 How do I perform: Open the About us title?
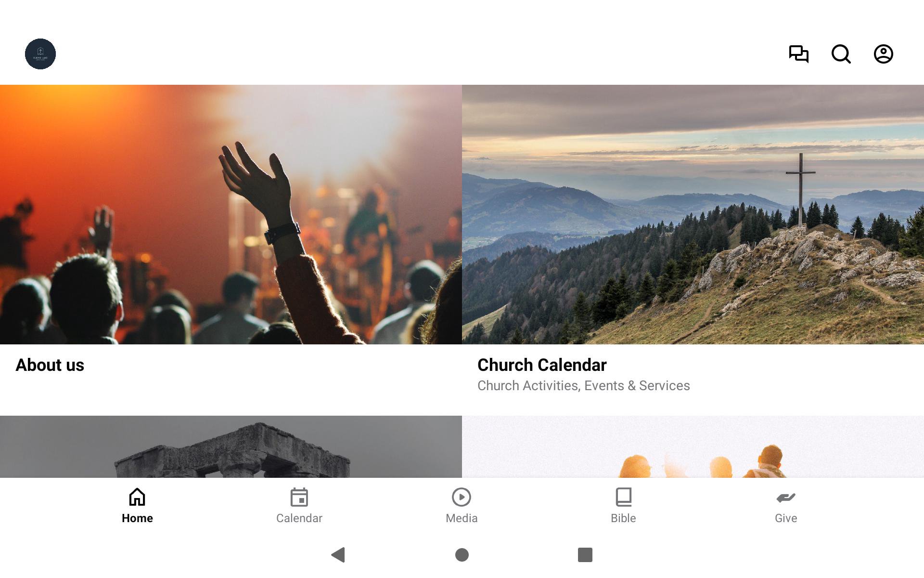click(x=50, y=365)
